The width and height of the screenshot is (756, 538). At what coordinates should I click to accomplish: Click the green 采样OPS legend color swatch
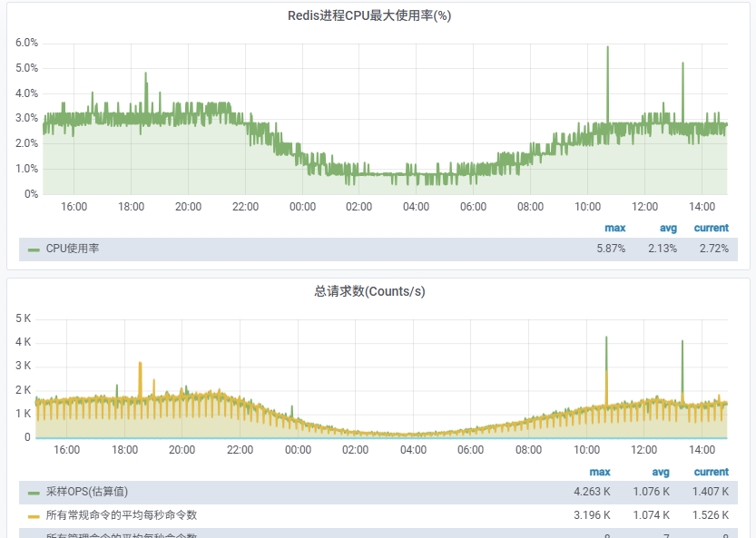[x=34, y=493]
